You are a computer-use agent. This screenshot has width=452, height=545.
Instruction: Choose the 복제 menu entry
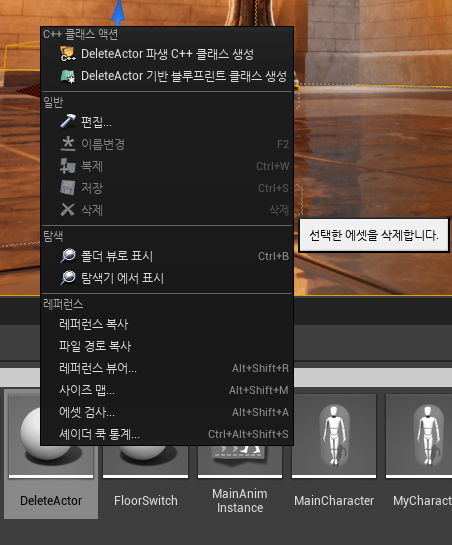(167, 166)
